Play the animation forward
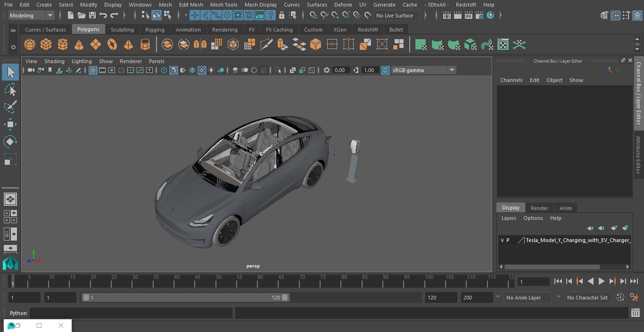644x332 pixels. (x=602, y=281)
